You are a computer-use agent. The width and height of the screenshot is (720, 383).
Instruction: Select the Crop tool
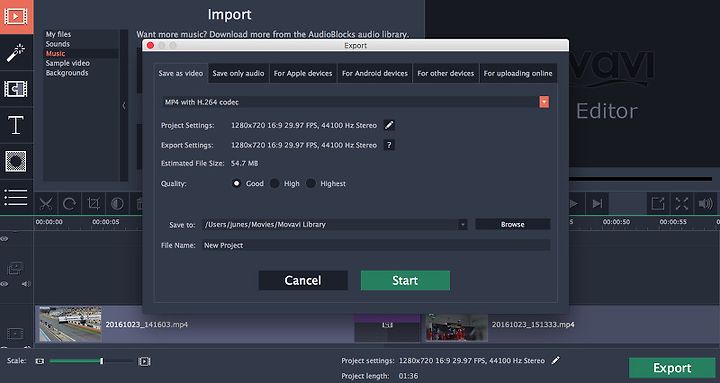93,203
